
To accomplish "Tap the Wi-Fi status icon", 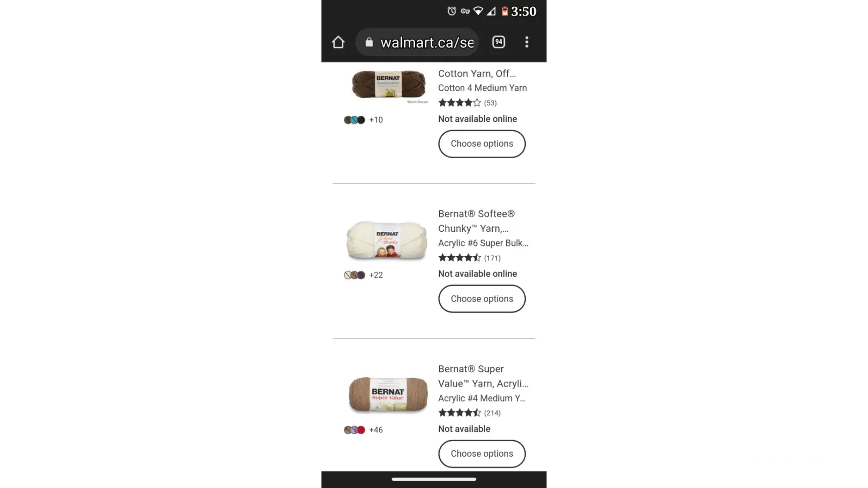I will 478,11.
